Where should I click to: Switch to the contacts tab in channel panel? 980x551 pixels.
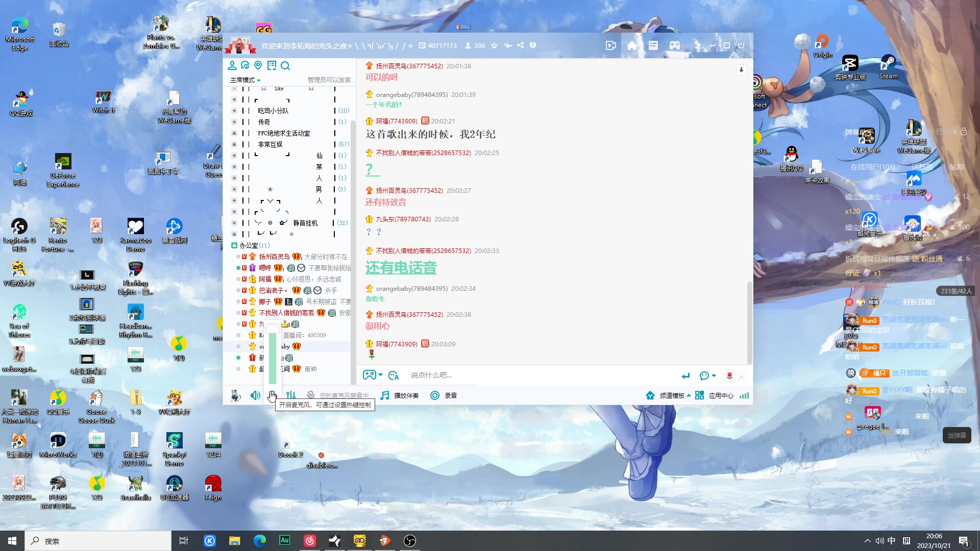tap(232, 66)
